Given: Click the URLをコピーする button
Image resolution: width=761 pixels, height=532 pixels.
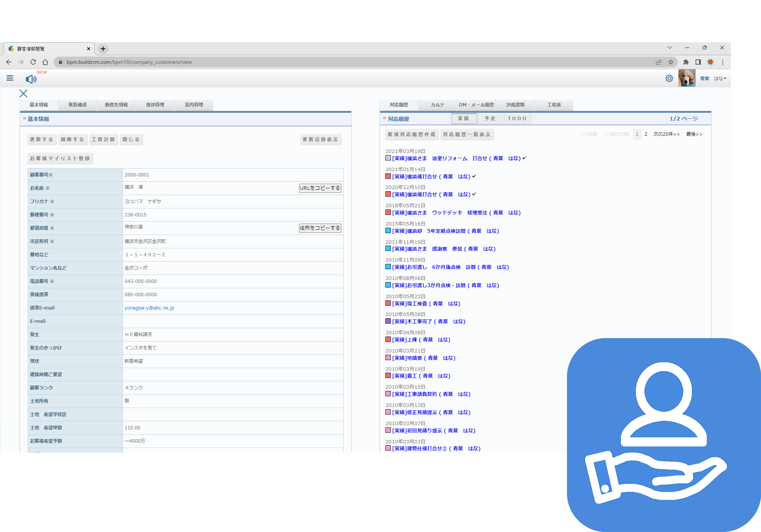Looking at the screenshot, I should pos(320,188).
